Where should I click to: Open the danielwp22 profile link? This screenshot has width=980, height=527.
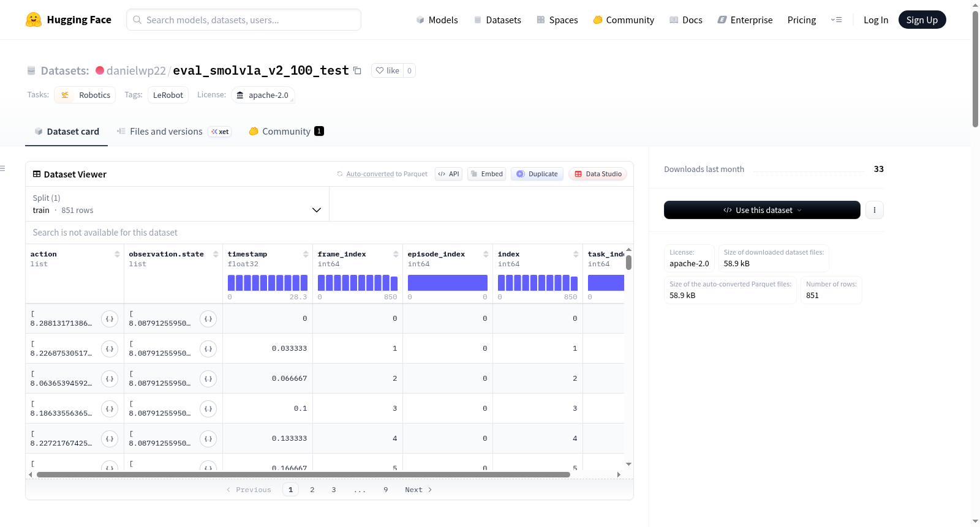(x=136, y=70)
